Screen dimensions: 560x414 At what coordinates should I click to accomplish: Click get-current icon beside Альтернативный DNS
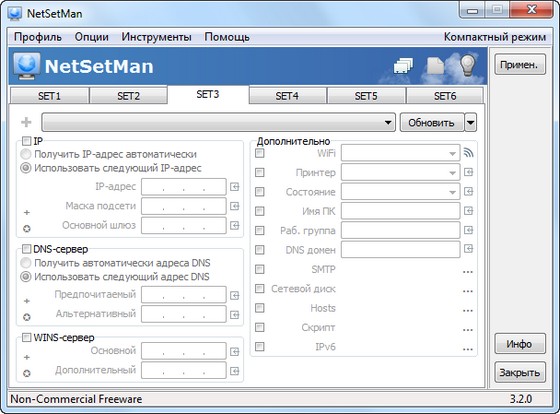234,315
